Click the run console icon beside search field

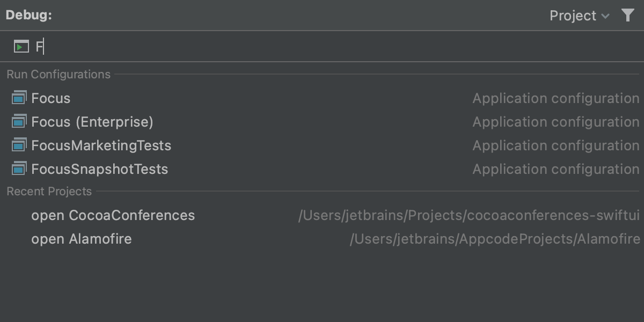coord(21,47)
